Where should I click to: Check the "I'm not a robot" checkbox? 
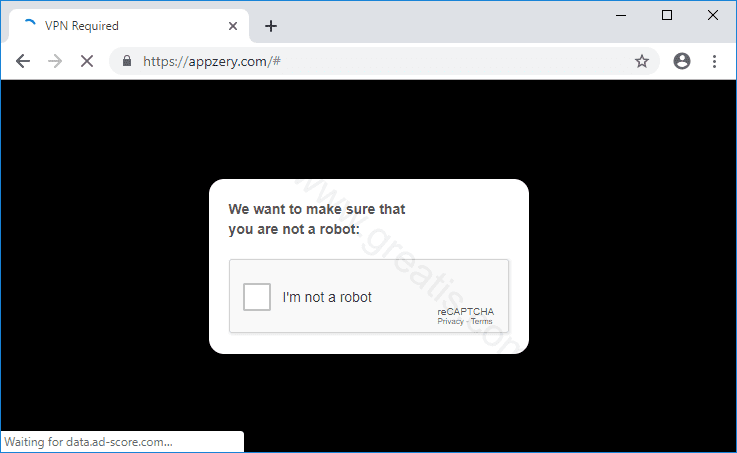tap(257, 297)
